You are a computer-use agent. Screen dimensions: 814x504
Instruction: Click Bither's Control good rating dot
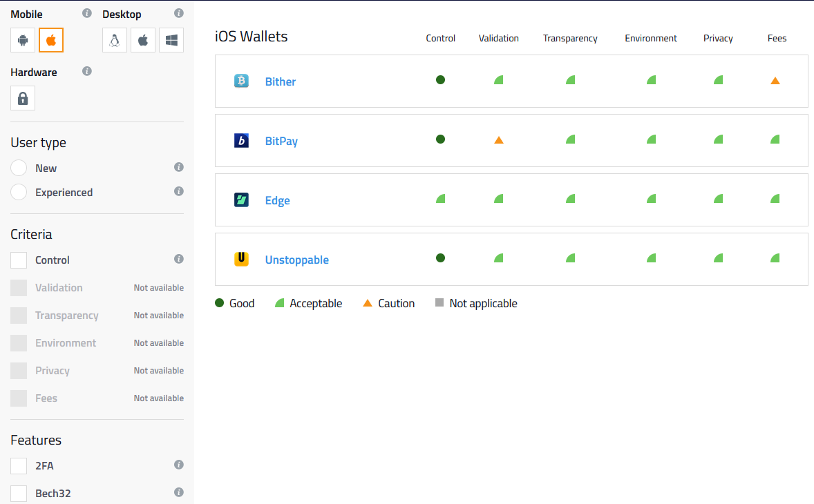point(440,80)
